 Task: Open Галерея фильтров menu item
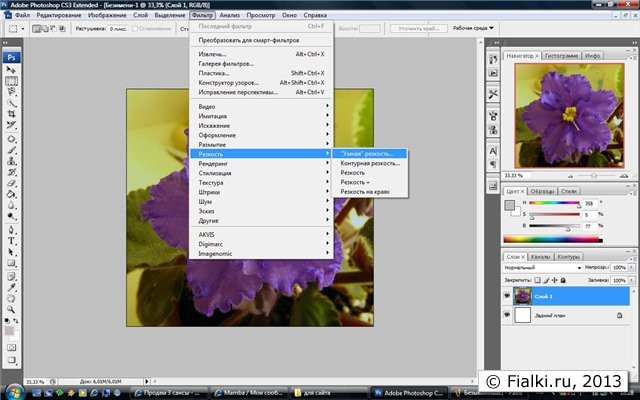(261, 64)
